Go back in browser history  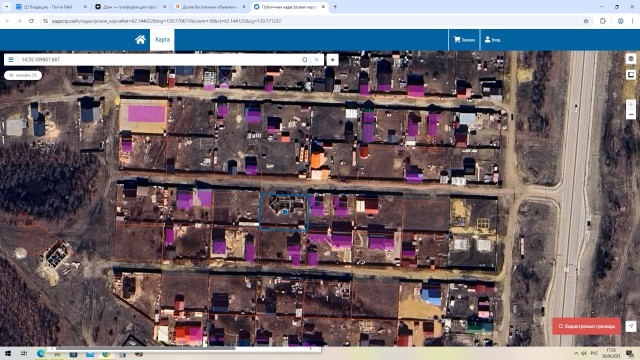(x=7, y=21)
